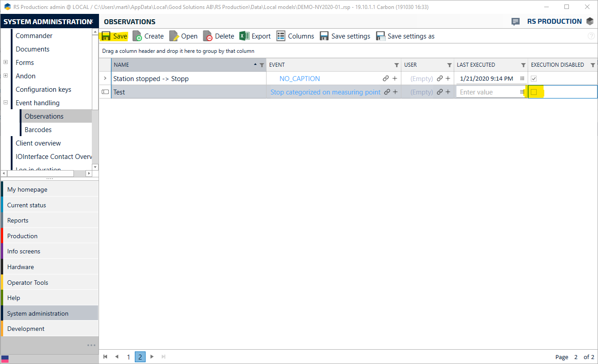This screenshot has width=598, height=364.
Task: Go to page 1 of the grid
Action: point(129,357)
